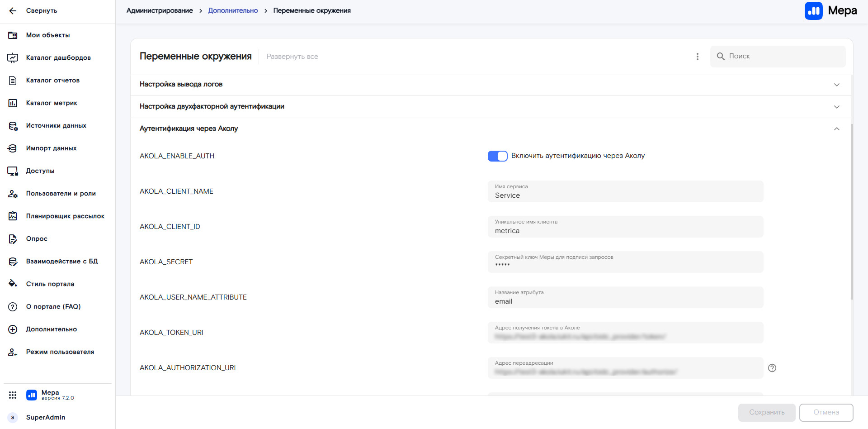Collapse the Аутентификация через Аколу section

coord(836,129)
